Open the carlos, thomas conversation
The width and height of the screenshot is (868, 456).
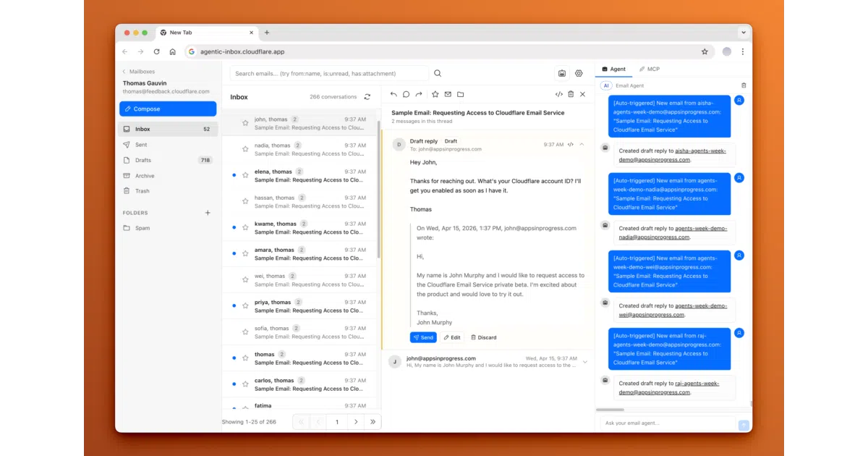tap(299, 384)
